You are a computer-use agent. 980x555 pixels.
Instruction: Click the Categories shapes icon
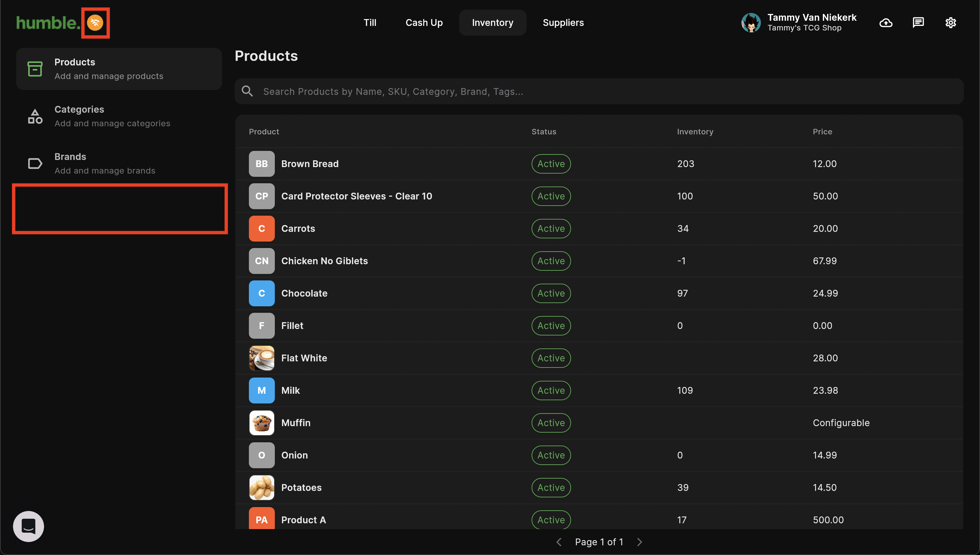tap(35, 116)
